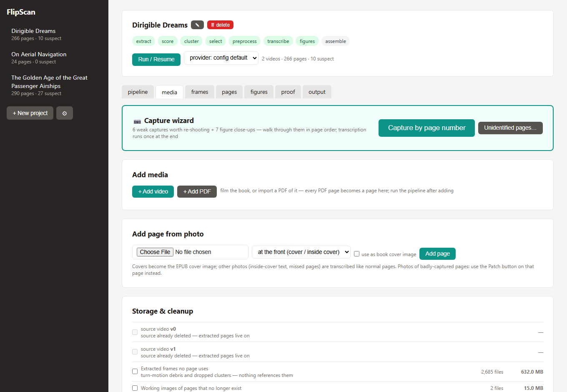567x392 pixels.
Task: Start Capture by page number
Action: point(427,128)
